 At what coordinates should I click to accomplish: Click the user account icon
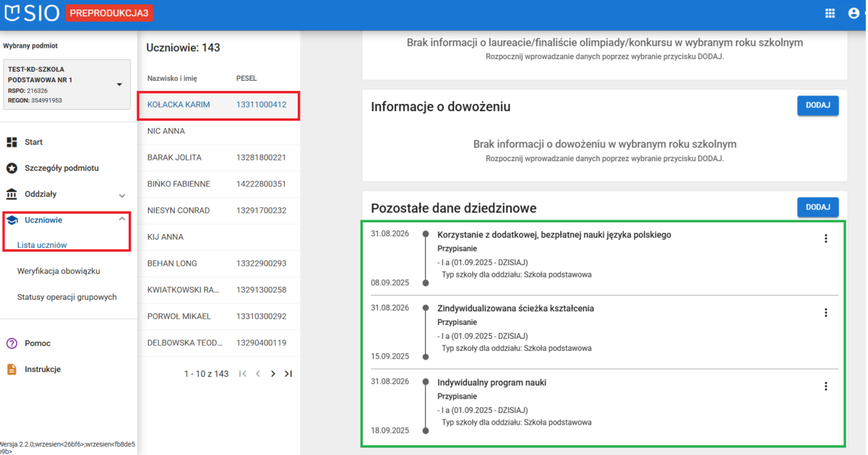tap(853, 12)
